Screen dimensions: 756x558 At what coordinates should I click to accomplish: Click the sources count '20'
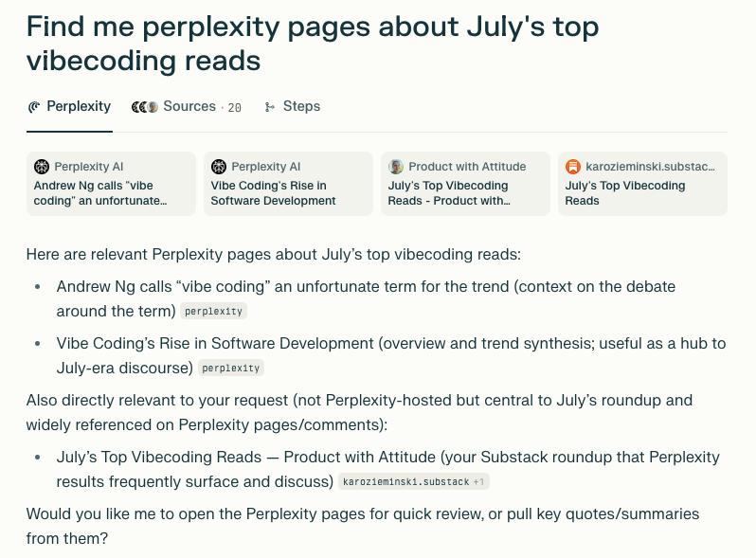point(234,108)
